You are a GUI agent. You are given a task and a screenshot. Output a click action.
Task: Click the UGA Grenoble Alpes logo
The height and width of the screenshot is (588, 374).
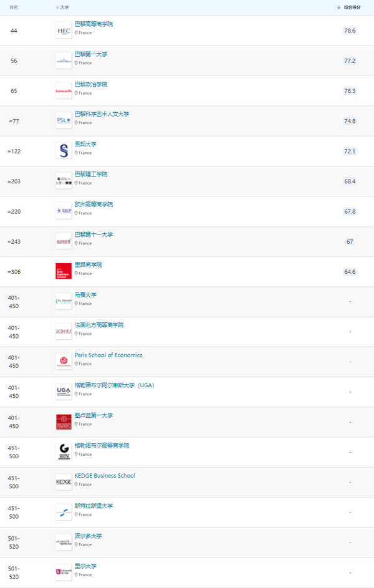pos(64,392)
